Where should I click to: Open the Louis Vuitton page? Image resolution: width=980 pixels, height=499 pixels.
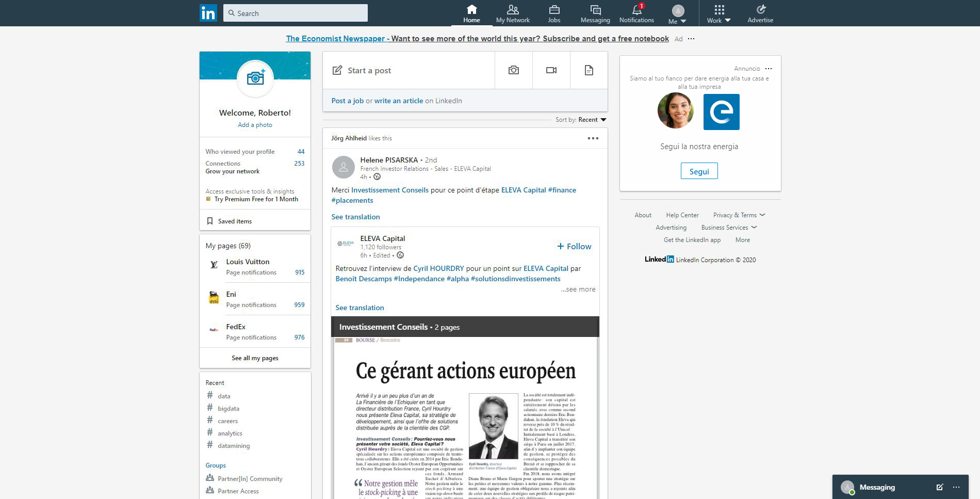tap(248, 262)
